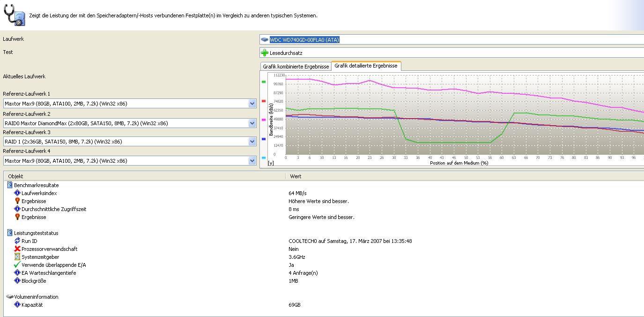Image resolution: width=644 pixels, height=317 pixels.
Task: Expand the Referenz-Laufwerk 2 RAID0 dropdown
Action: [x=252, y=123]
